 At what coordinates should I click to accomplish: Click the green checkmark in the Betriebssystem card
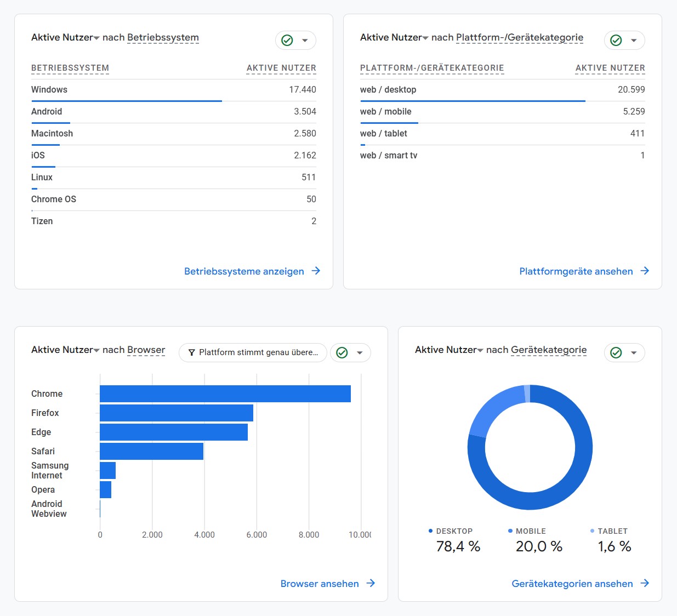pos(287,41)
